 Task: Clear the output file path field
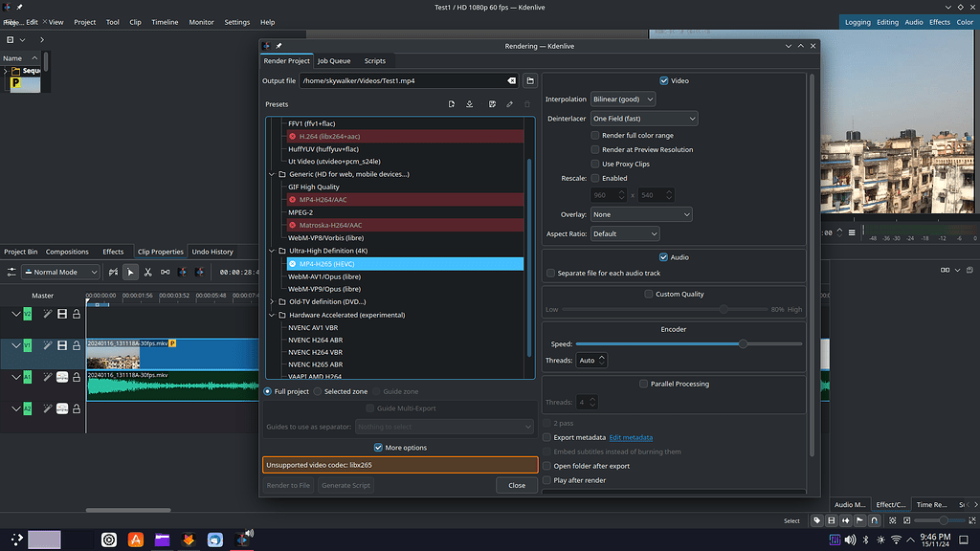point(511,81)
